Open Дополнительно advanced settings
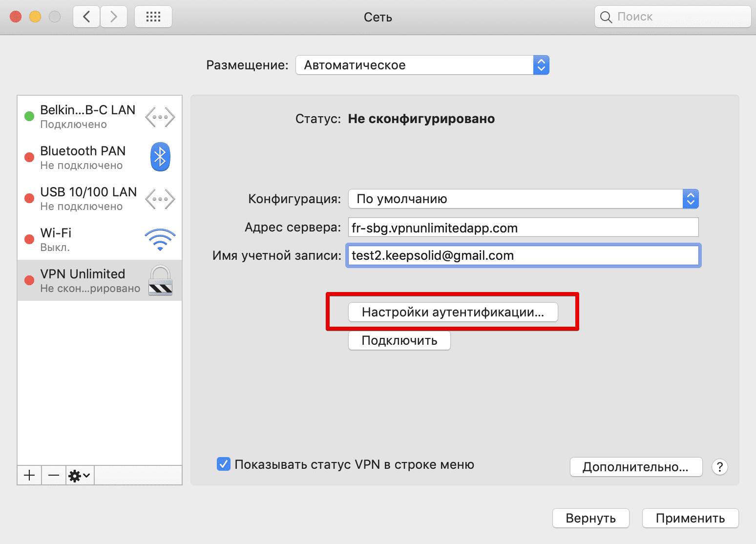Screen dimensions: 756x544 (x=635, y=467)
